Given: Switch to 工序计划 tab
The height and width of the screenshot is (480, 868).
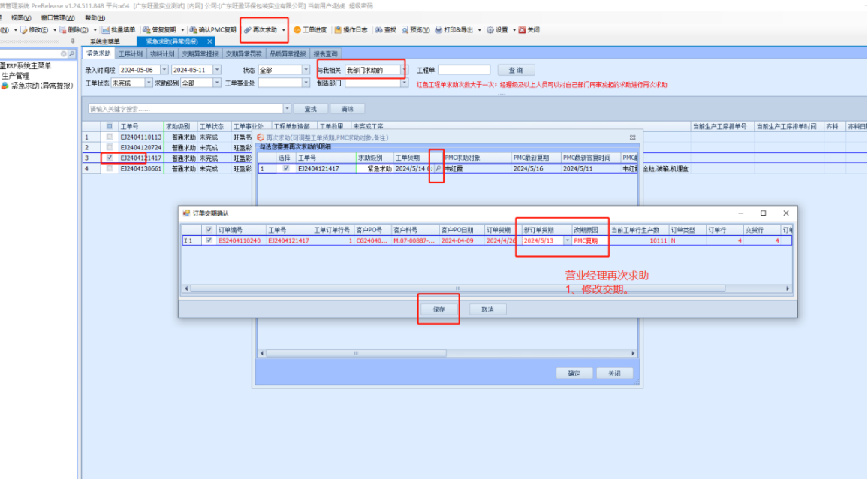Looking at the screenshot, I should pos(131,53).
